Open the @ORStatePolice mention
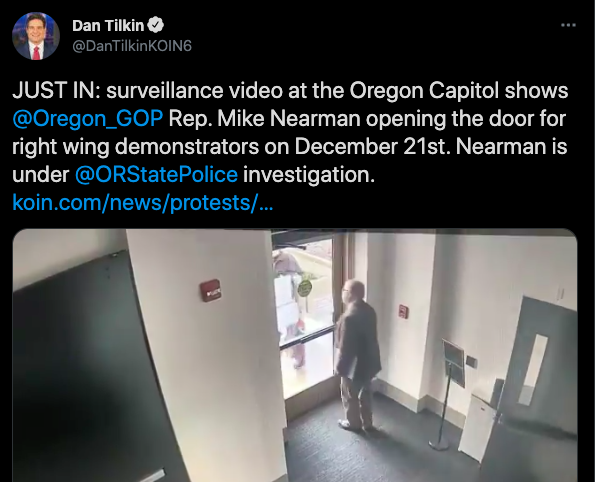This screenshot has height=482, width=595. click(x=156, y=175)
